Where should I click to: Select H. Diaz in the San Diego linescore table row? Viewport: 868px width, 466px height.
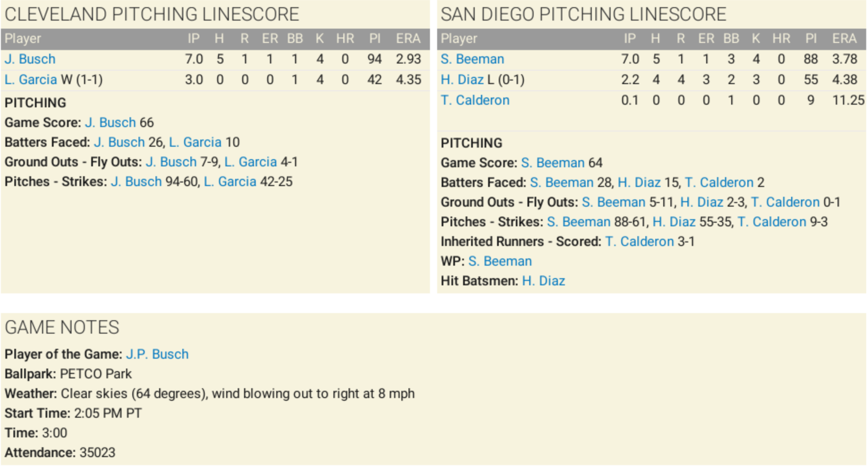coord(462,80)
